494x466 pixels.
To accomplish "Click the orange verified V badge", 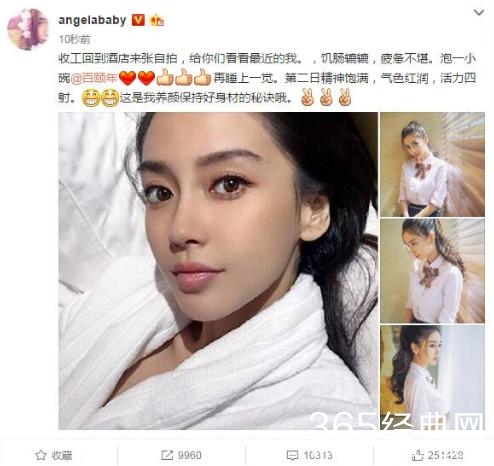I will point(138,20).
